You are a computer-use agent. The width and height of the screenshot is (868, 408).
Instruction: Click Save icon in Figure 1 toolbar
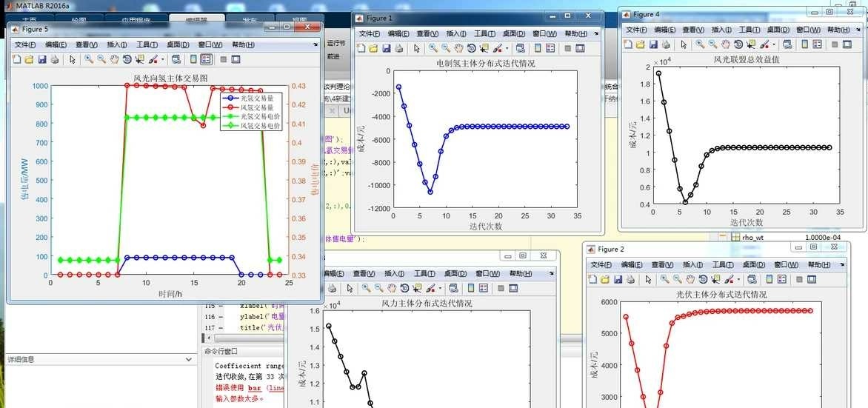[387, 48]
